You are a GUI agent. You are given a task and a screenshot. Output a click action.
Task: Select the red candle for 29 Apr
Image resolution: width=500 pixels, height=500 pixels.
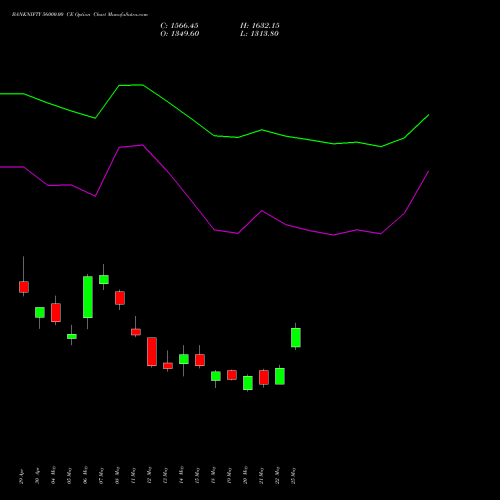tap(24, 287)
